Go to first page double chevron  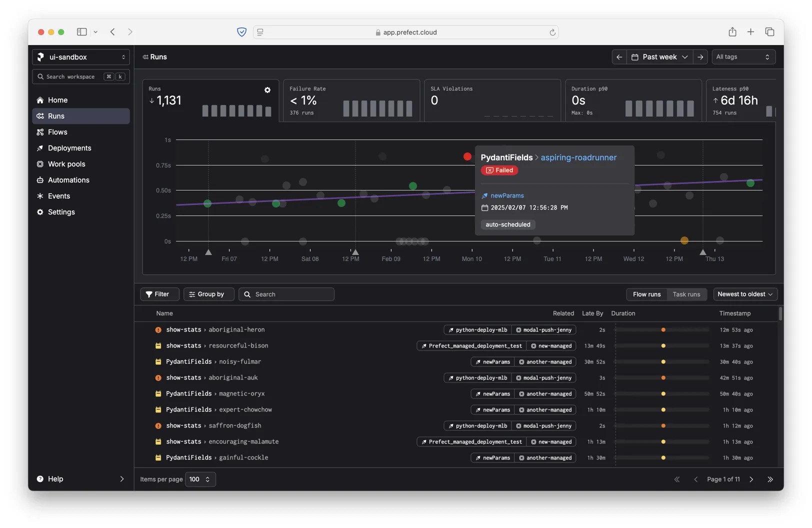point(677,479)
